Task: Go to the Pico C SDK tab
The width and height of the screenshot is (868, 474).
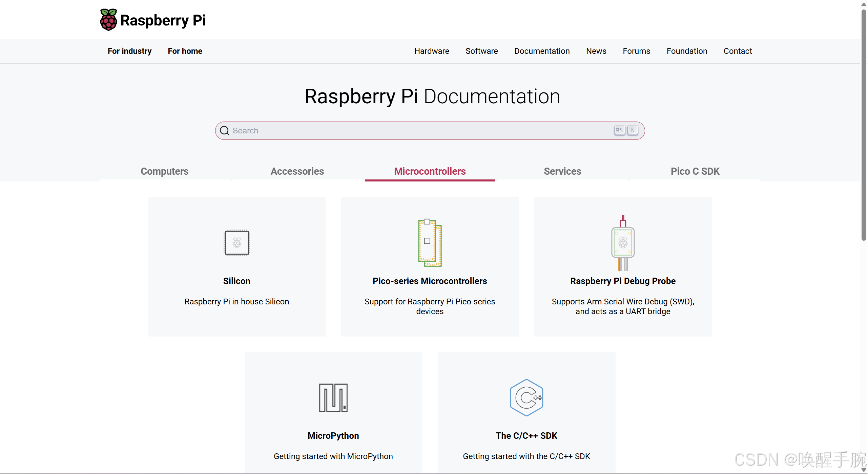Action: [x=695, y=171]
